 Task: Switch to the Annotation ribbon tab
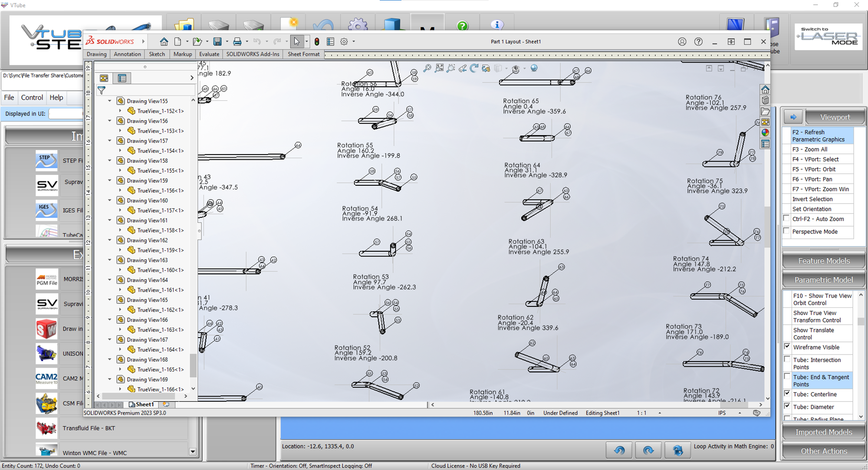tap(127, 54)
